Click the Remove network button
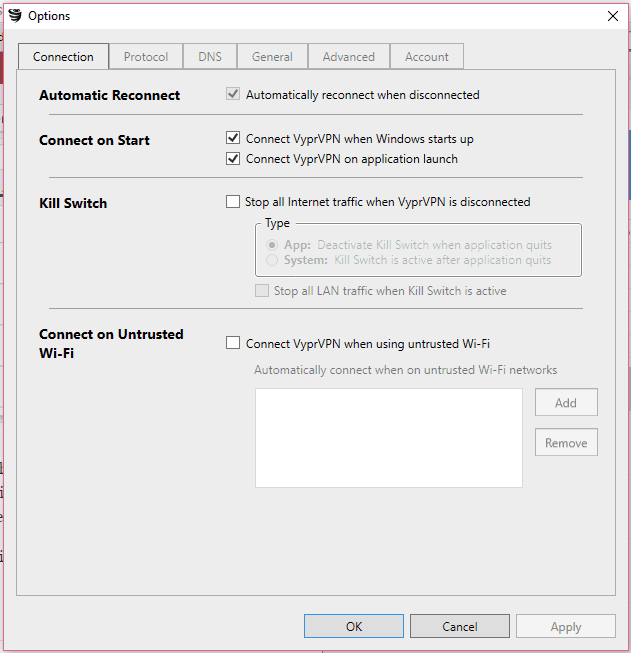 click(x=566, y=443)
